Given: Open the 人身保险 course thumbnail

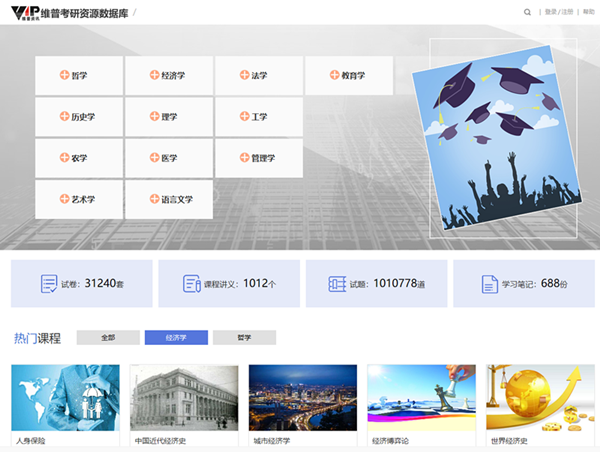Looking at the screenshot, I should click(65, 399).
